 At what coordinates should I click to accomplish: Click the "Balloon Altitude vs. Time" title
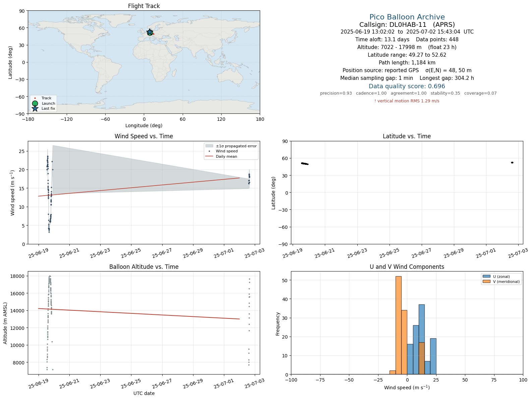point(144,267)
